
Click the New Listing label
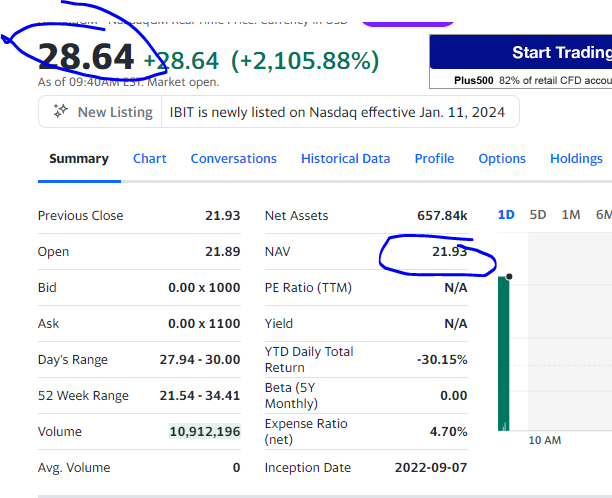(x=115, y=112)
